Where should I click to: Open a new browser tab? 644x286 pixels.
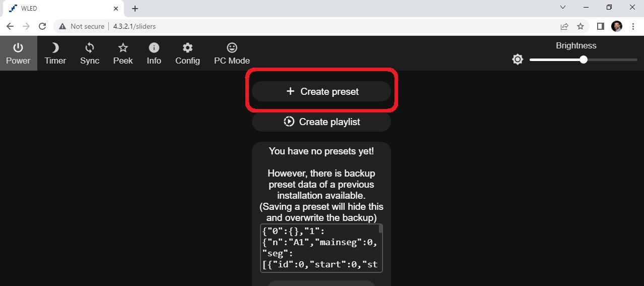tap(135, 8)
